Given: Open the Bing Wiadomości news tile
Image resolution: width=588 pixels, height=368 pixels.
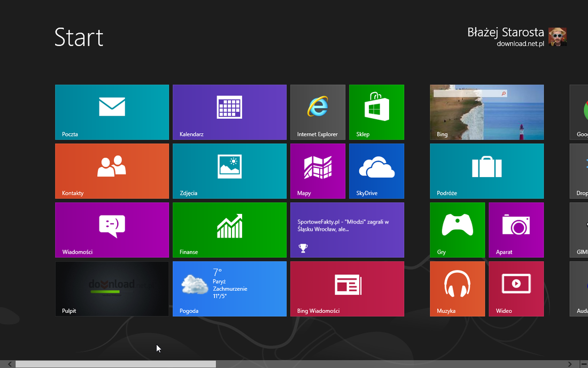Looking at the screenshot, I should click(347, 289).
